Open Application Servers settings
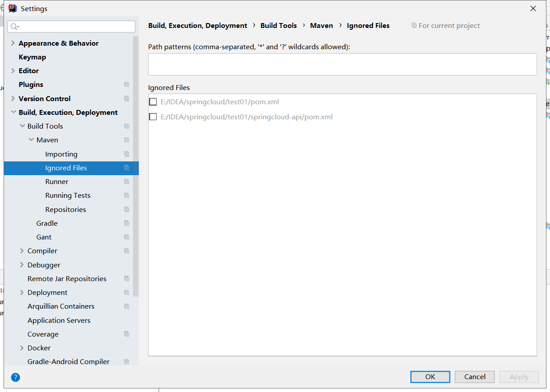550x392 pixels. pos(59,321)
